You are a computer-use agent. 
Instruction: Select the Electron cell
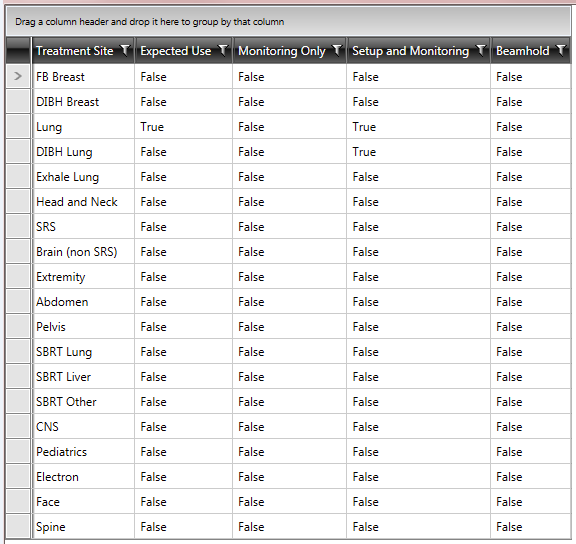coord(83,476)
